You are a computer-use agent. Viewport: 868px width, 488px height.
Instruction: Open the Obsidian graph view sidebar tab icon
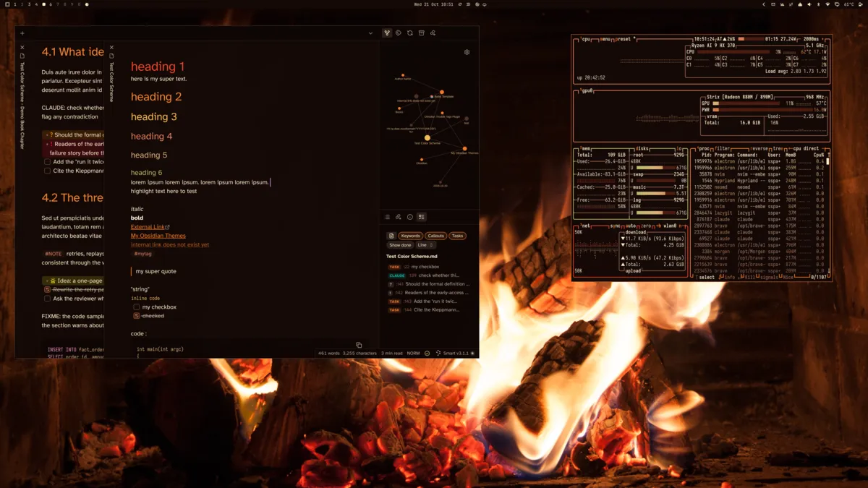pyautogui.click(x=387, y=33)
